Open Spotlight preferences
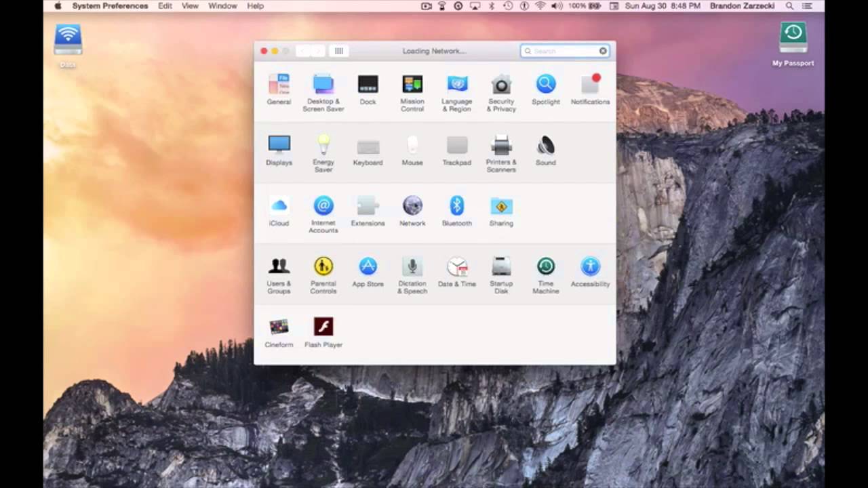 [546, 89]
